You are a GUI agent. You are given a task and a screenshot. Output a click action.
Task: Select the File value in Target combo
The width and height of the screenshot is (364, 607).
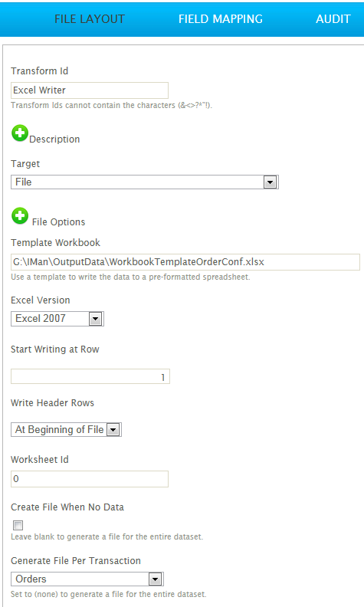point(24,182)
